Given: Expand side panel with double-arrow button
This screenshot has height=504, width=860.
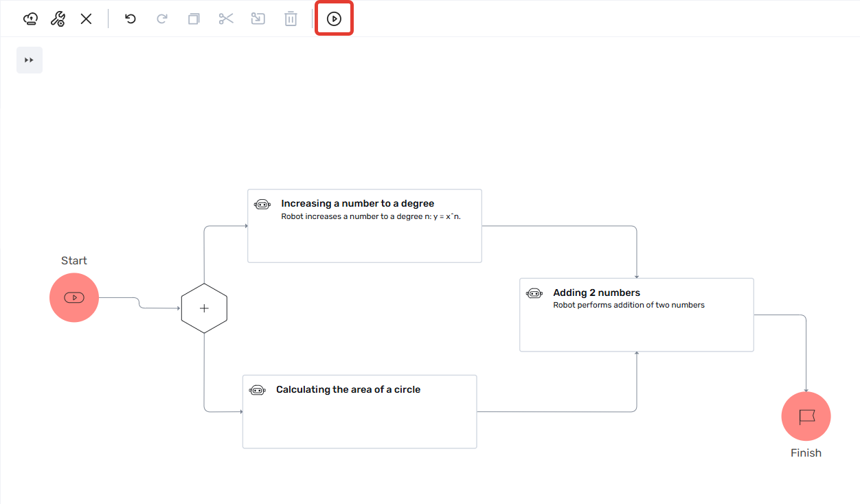Looking at the screenshot, I should (30, 60).
